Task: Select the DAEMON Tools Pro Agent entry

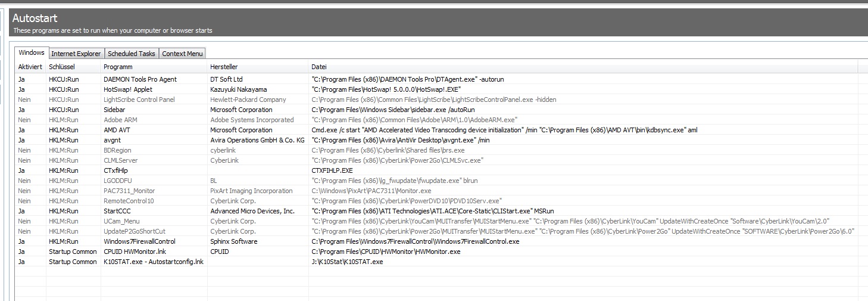Action: [140, 79]
